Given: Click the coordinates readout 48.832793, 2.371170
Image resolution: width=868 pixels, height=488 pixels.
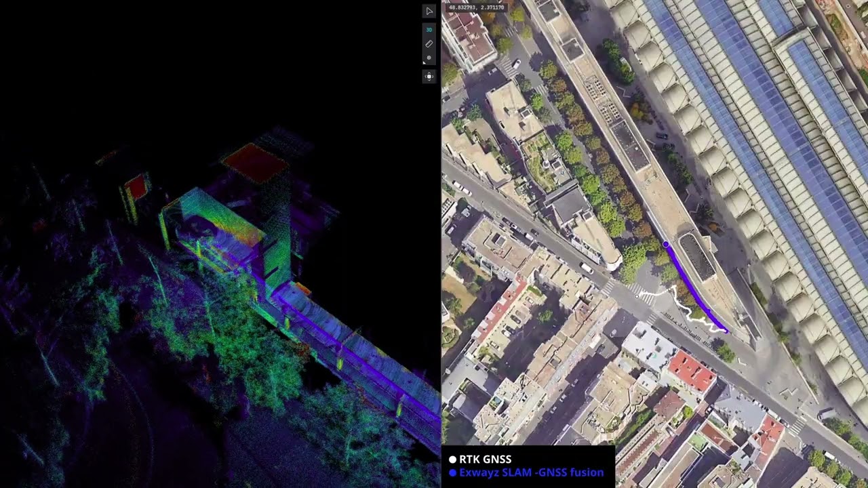Looking at the screenshot, I should pyautogui.click(x=477, y=7).
